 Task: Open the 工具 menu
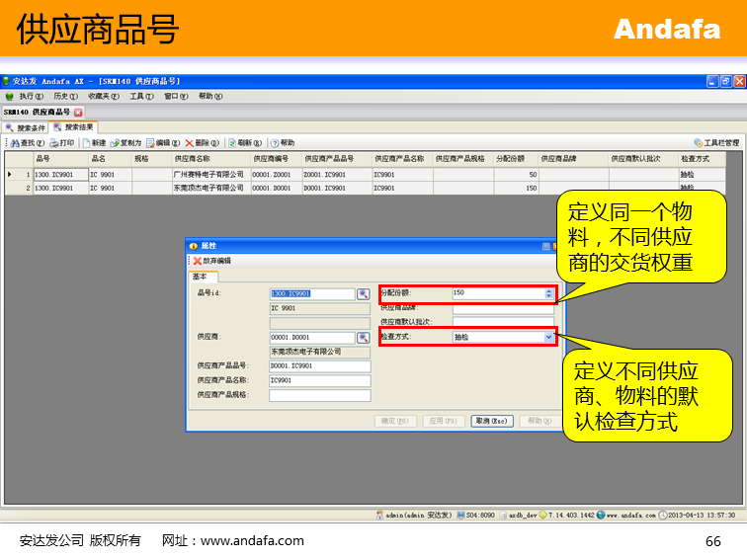141,96
